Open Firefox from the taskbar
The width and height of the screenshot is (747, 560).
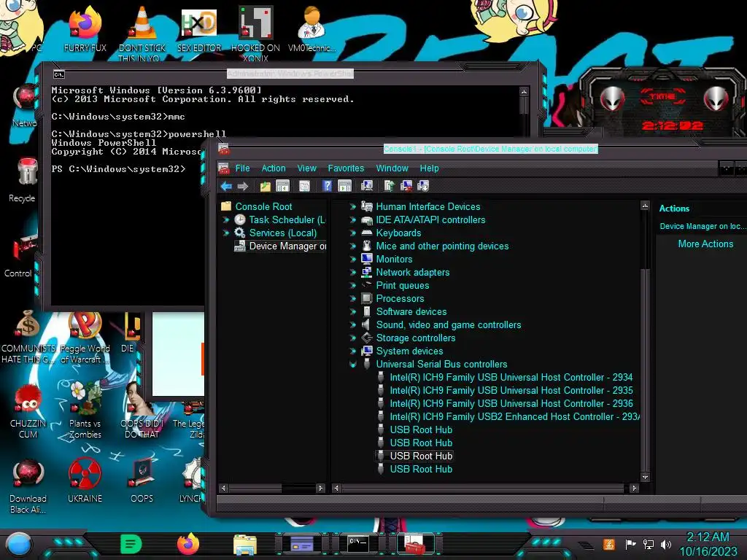[188, 544]
